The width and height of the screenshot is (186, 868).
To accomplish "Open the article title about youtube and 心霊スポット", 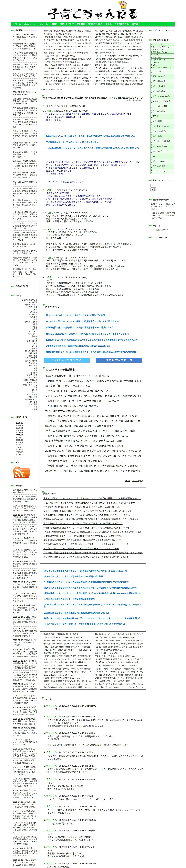I will pos(93,98).
